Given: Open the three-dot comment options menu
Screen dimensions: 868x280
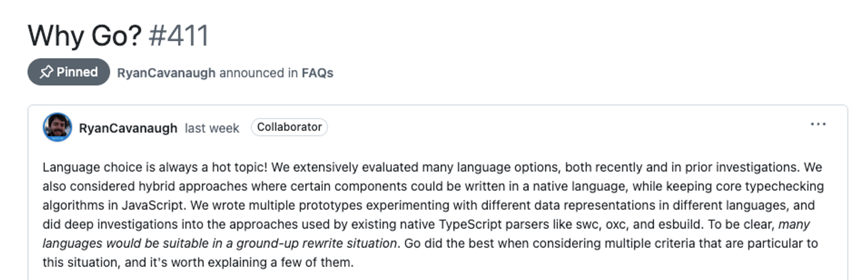Looking at the screenshot, I should click(818, 125).
